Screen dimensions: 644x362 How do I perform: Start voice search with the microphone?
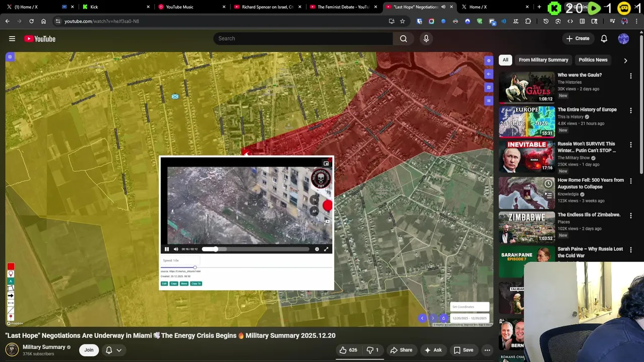point(426,39)
